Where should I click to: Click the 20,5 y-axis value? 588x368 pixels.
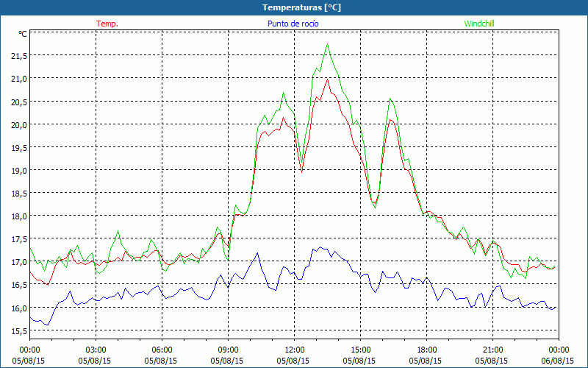[x=19, y=102]
